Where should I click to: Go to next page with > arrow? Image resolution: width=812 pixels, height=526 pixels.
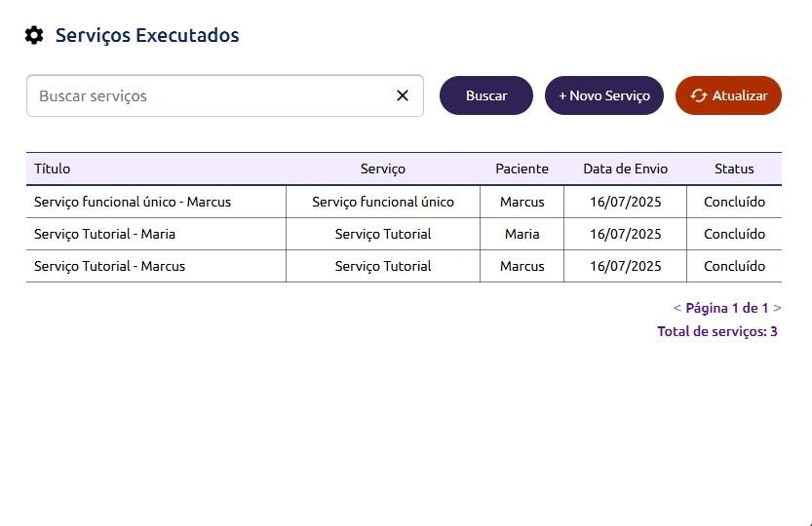pos(777,308)
